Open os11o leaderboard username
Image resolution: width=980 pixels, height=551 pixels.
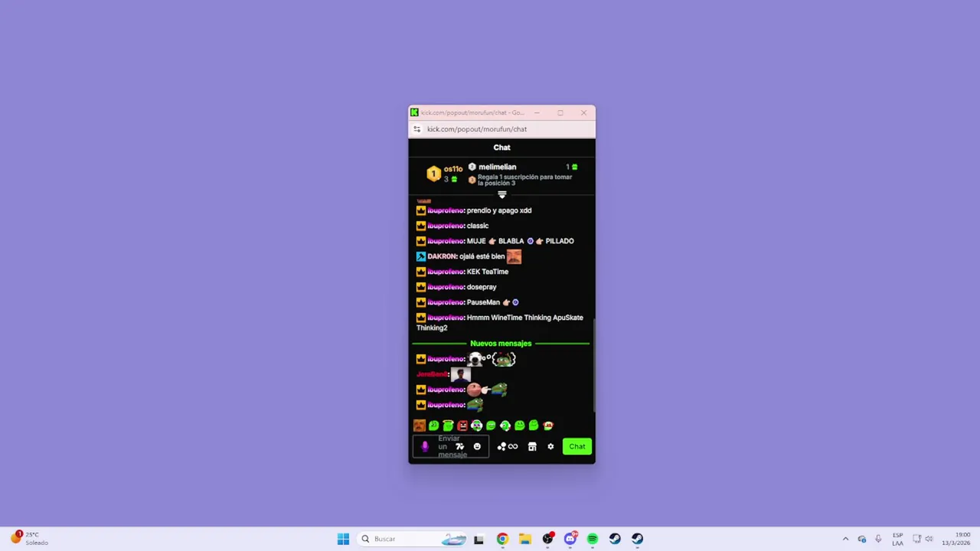point(453,168)
